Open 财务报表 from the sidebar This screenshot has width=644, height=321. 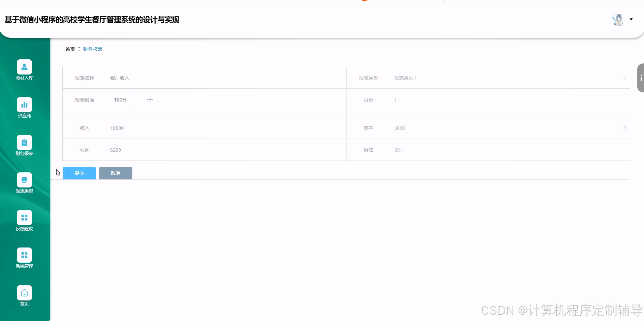pos(24,146)
